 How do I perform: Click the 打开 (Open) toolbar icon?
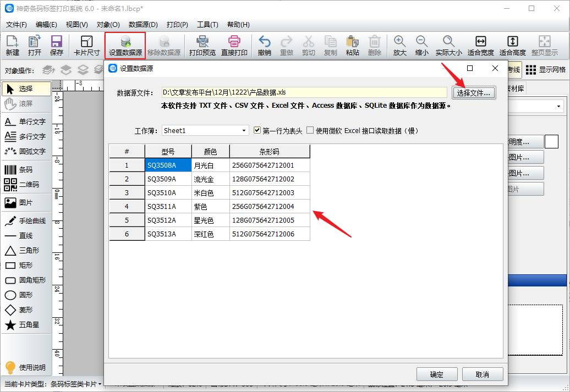click(x=35, y=46)
